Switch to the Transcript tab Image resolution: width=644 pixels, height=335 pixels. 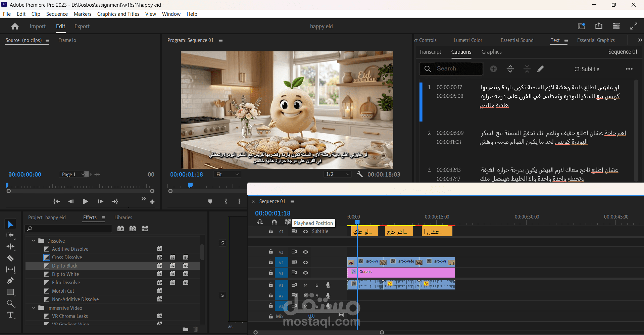click(x=430, y=52)
